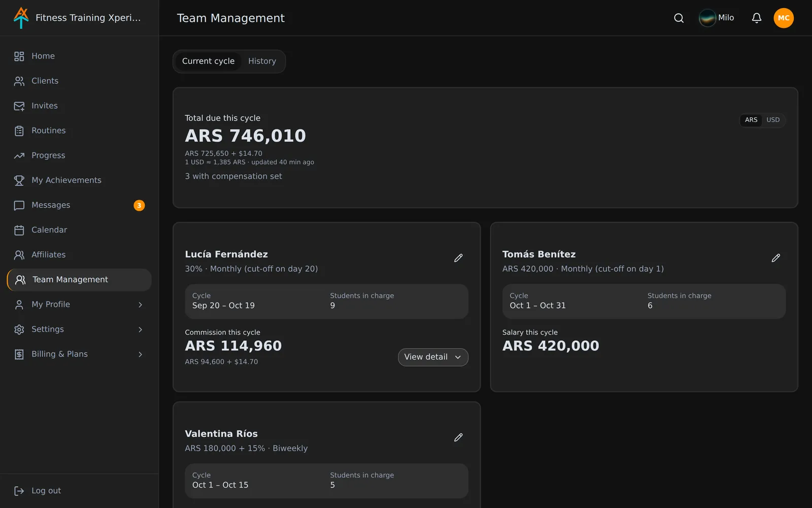Expand the Billing & Plans chevron
This screenshot has width=812, height=508.
click(x=141, y=355)
